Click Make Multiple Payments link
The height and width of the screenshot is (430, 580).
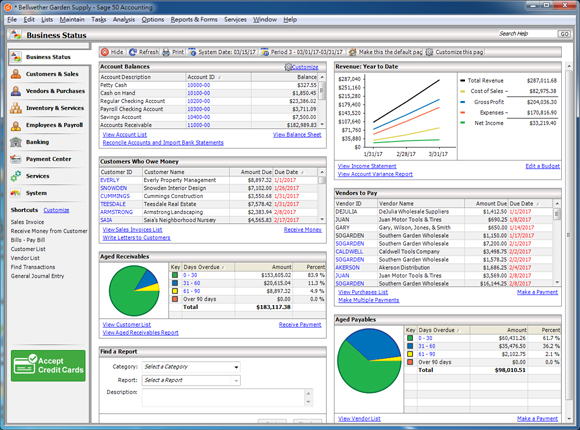[368, 300]
